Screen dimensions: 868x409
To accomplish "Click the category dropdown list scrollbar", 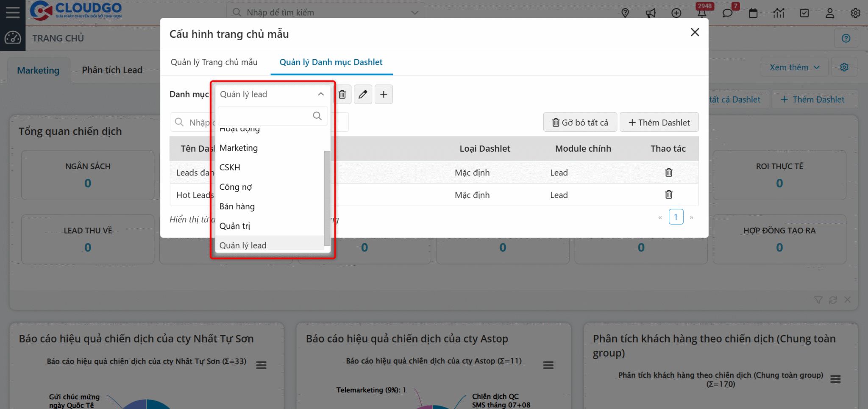I will tap(327, 198).
